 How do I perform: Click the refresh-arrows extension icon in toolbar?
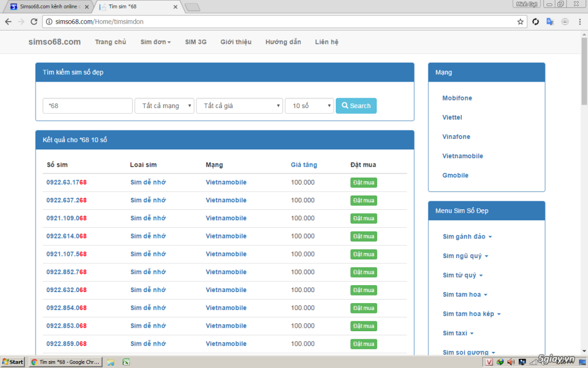pyautogui.click(x=535, y=21)
